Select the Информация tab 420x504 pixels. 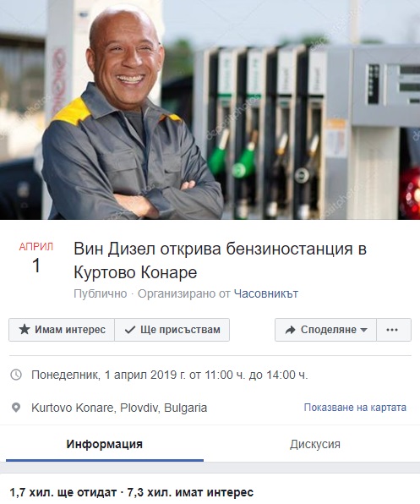click(104, 444)
